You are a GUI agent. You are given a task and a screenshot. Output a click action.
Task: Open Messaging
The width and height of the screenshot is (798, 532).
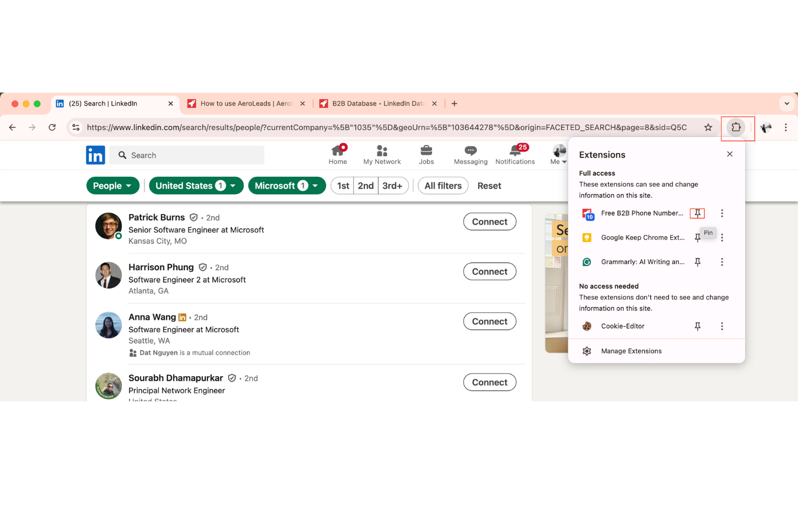click(470, 155)
